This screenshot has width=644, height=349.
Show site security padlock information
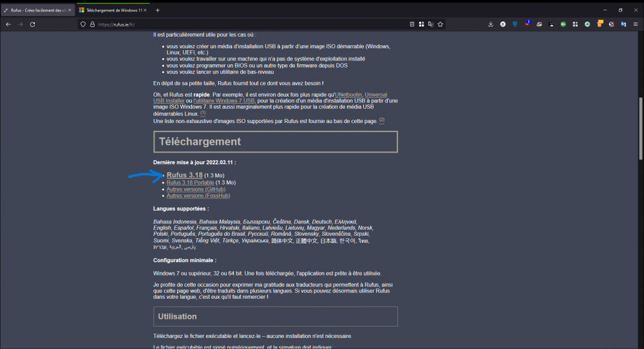92,24
